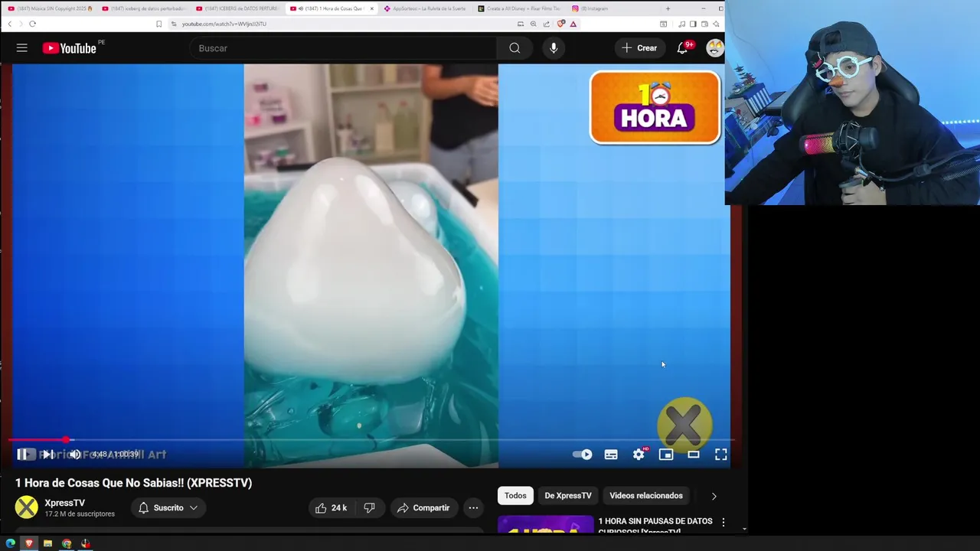The height and width of the screenshot is (551, 980).
Task: Pause the video playback
Action: tap(23, 455)
